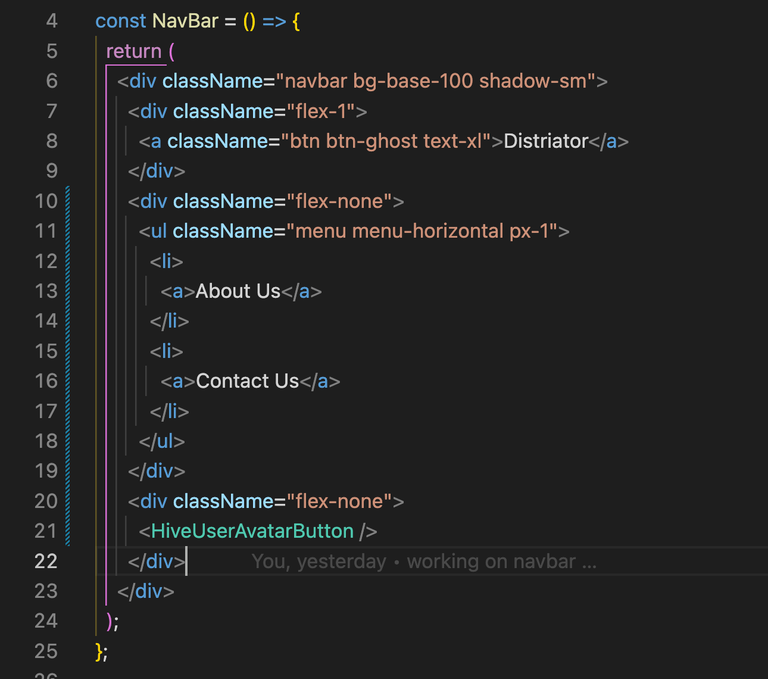Click the opening li tag on line 15
Viewport: 768px width, 679px height.
[167, 351]
